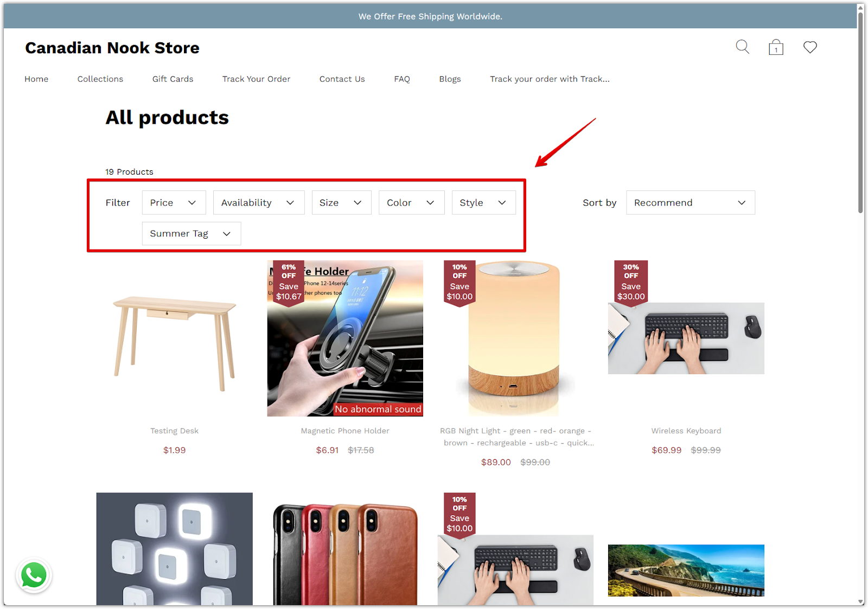The width and height of the screenshot is (868, 609).
Task: Expand the Availability filter dropdown
Action: pos(259,202)
